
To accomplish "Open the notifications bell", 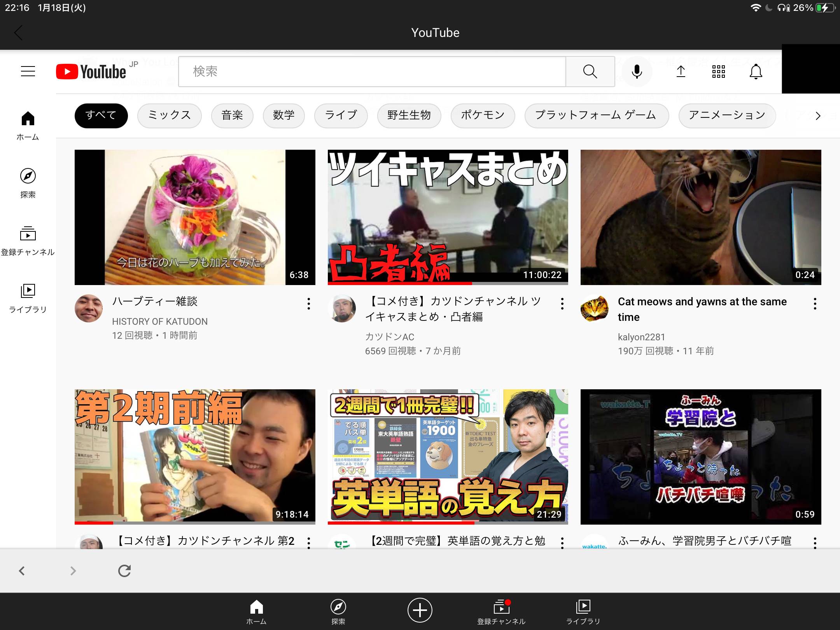I will pos(756,71).
